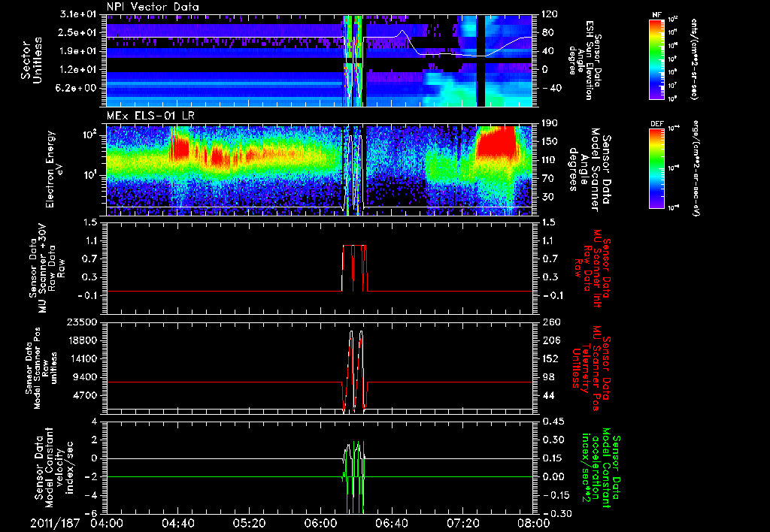The image size is (770, 532).
Task: Click the 110 scanner angle tick label
Action: [549, 159]
